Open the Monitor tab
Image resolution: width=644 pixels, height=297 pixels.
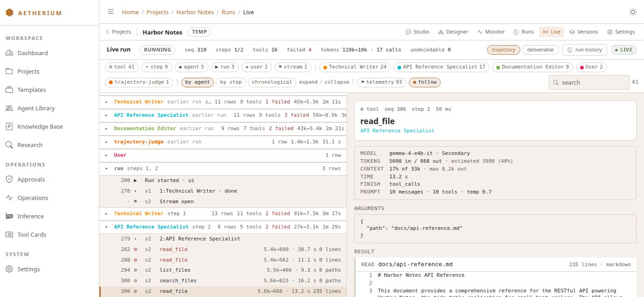tap(491, 32)
